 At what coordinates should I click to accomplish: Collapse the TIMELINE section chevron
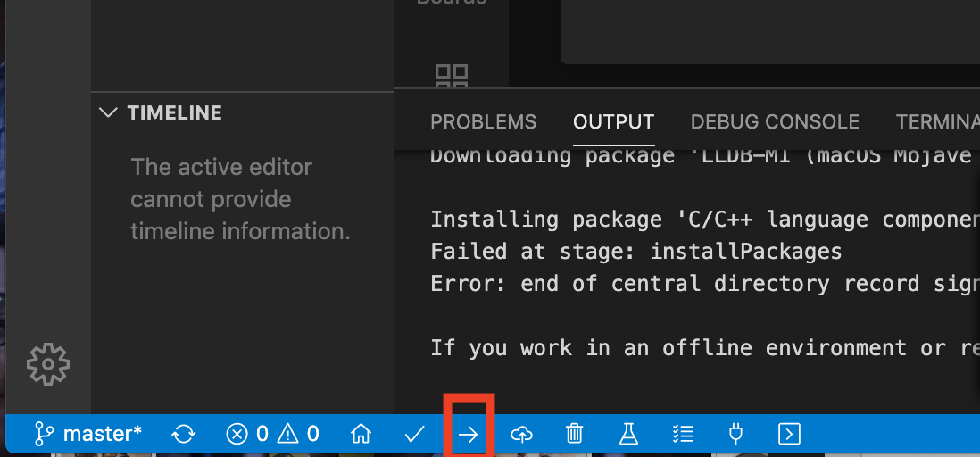108,112
